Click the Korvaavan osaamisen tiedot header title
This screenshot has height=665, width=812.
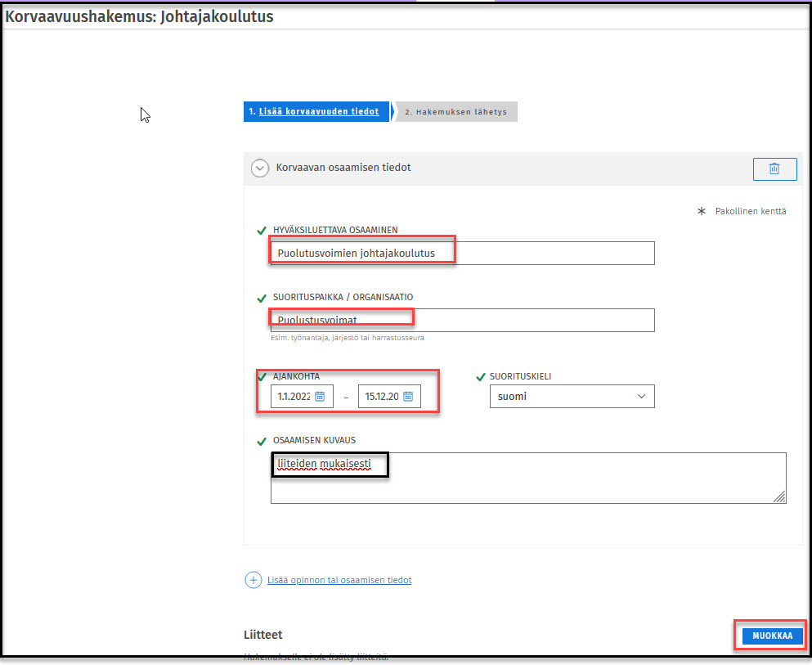coord(343,168)
